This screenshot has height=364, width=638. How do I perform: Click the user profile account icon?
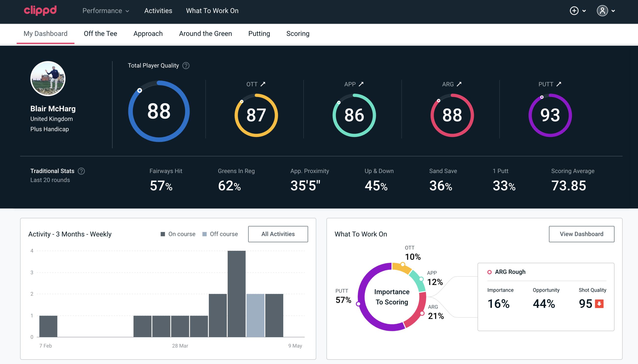(x=603, y=11)
